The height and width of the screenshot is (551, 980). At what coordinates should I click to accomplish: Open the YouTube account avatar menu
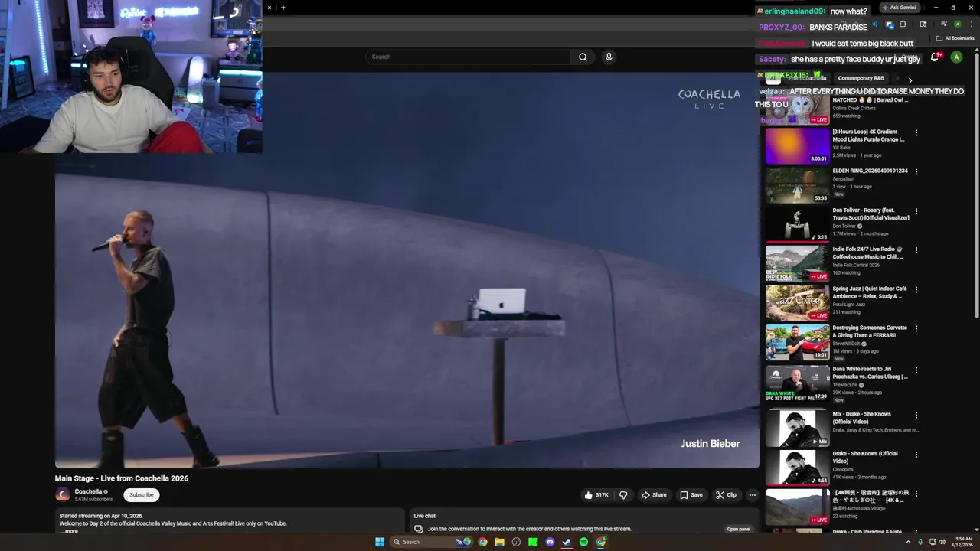tap(956, 57)
